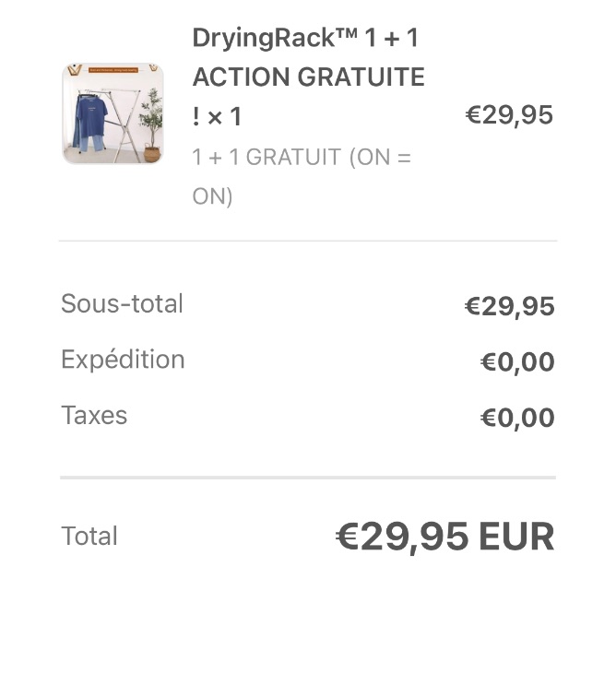Select the Taxes label

click(x=94, y=415)
